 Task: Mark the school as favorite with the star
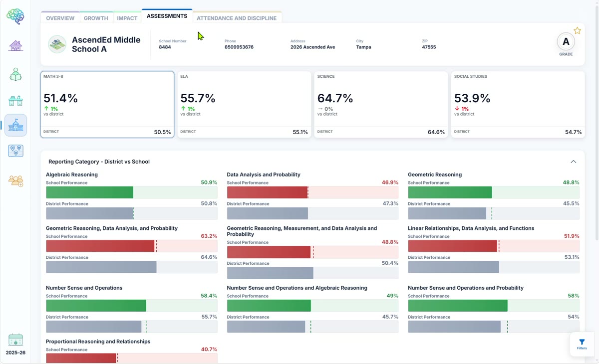577,31
